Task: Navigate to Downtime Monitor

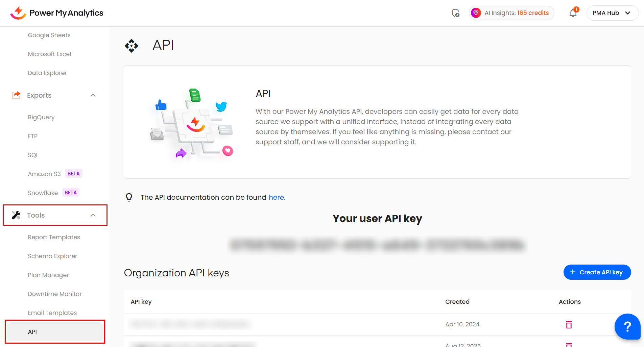Action: coord(55,294)
